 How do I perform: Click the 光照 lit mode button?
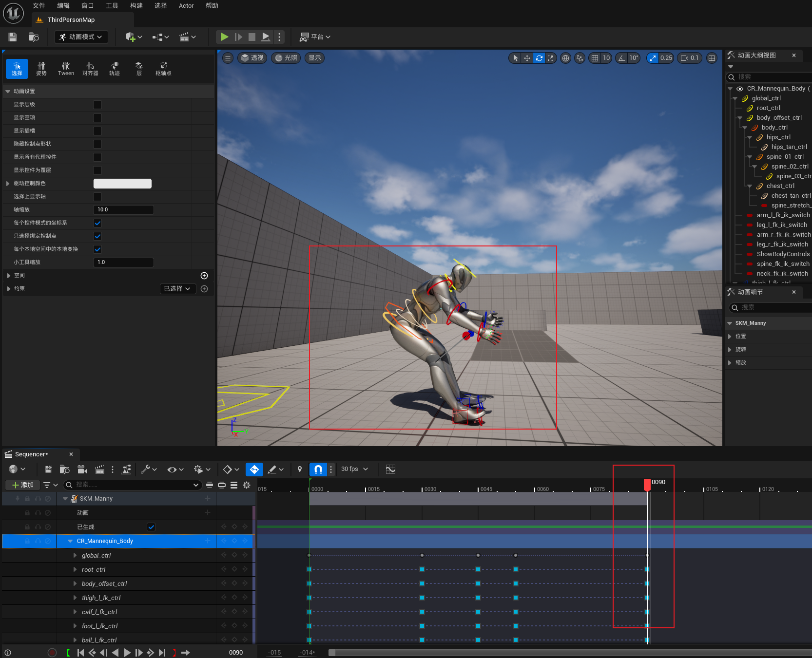286,58
